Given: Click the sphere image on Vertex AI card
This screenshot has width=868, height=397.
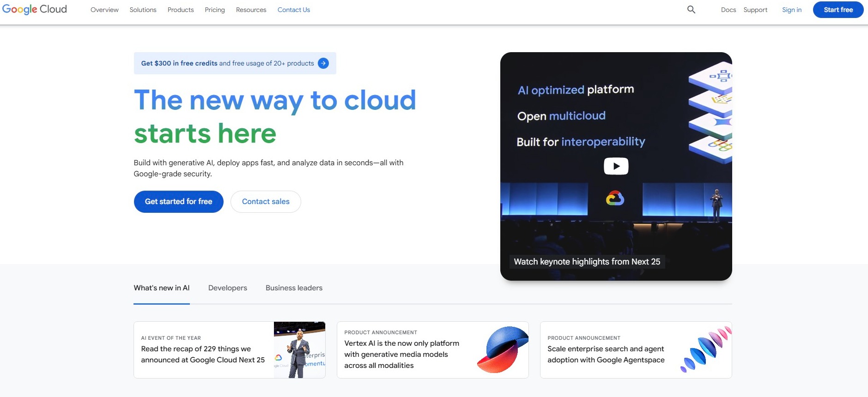Looking at the screenshot, I should (x=503, y=350).
